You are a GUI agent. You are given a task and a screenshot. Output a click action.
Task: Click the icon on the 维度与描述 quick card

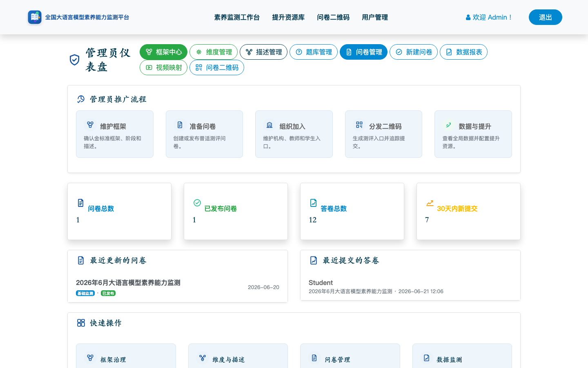tap(203, 358)
